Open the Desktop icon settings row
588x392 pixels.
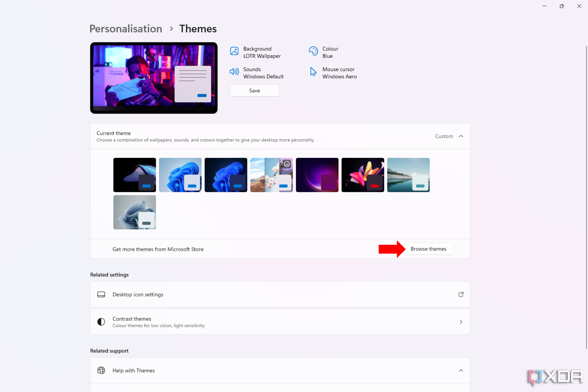[x=280, y=295]
